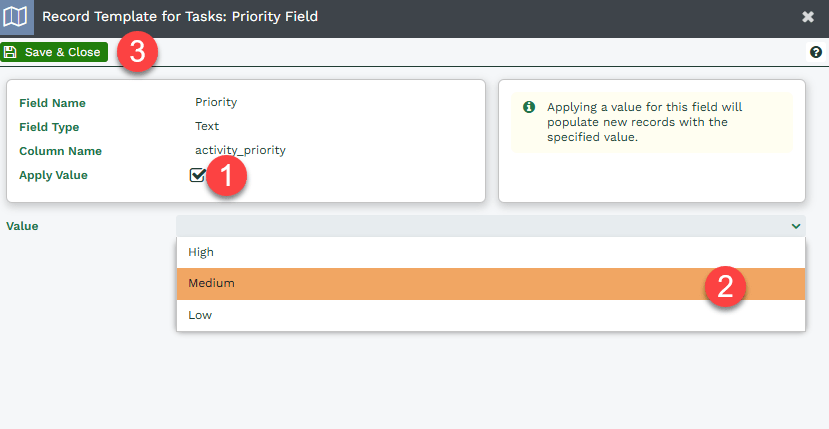Select High from the priority list
829x429 pixels.
pos(491,252)
